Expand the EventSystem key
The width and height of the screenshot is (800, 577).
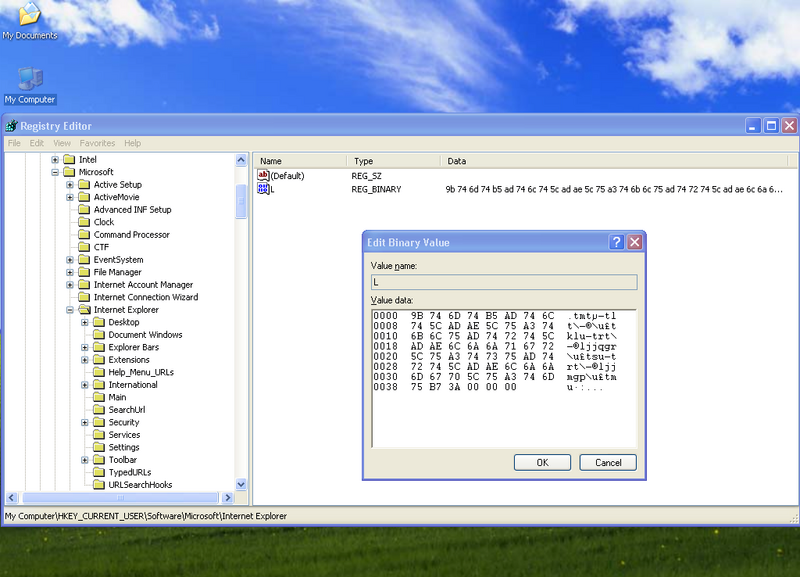pos(70,260)
